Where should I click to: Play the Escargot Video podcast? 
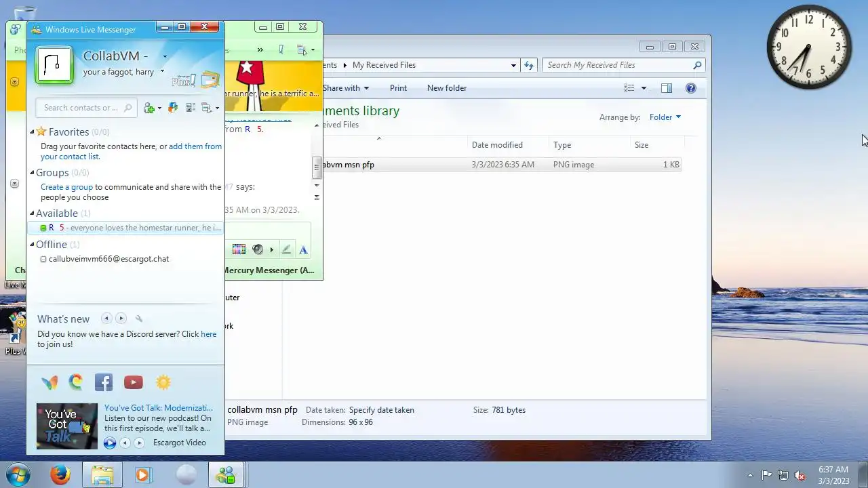110,443
